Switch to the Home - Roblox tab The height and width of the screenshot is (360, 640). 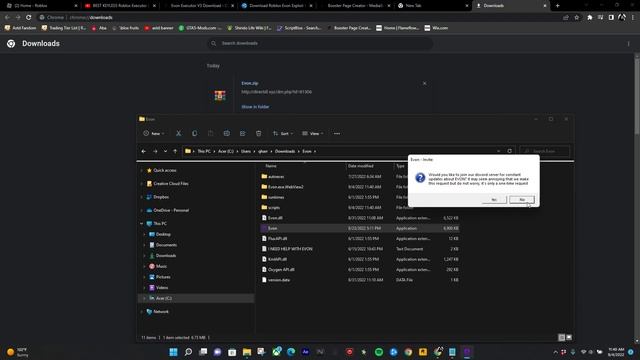click(x=41, y=6)
